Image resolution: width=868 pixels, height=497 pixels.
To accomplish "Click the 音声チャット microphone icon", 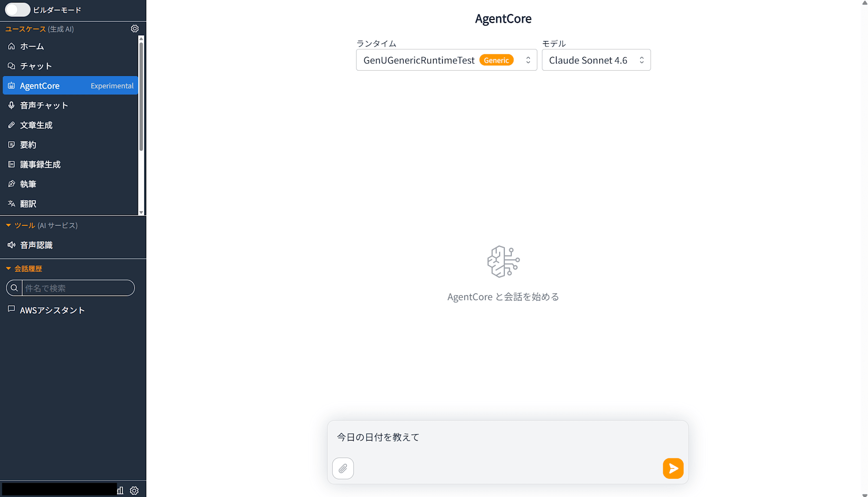I will pos(11,105).
